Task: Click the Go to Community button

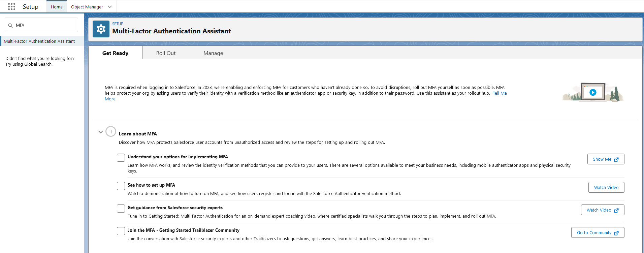Action: 598,232
